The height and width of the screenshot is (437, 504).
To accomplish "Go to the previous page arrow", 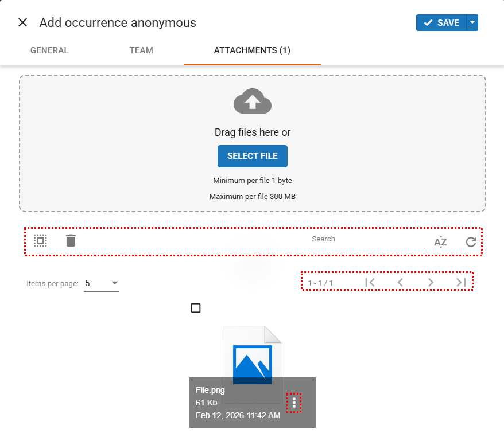I will tap(401, 282).
